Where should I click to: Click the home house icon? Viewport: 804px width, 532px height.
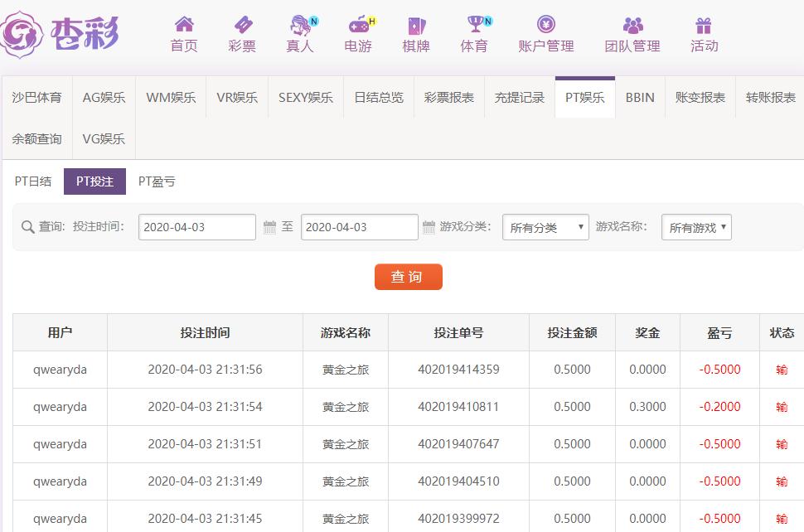(x=184, y=25)
